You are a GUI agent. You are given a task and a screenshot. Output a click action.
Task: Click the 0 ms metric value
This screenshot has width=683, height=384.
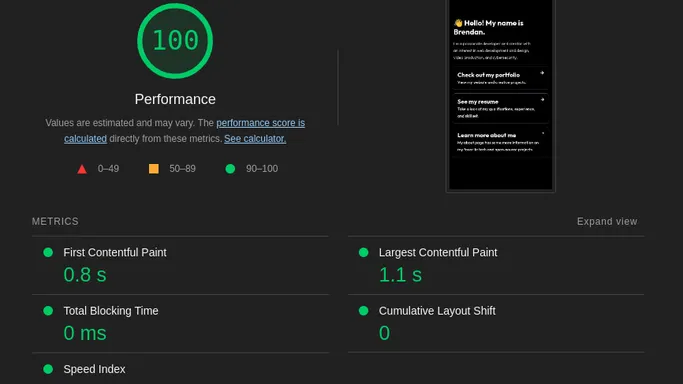pos(85,333)
